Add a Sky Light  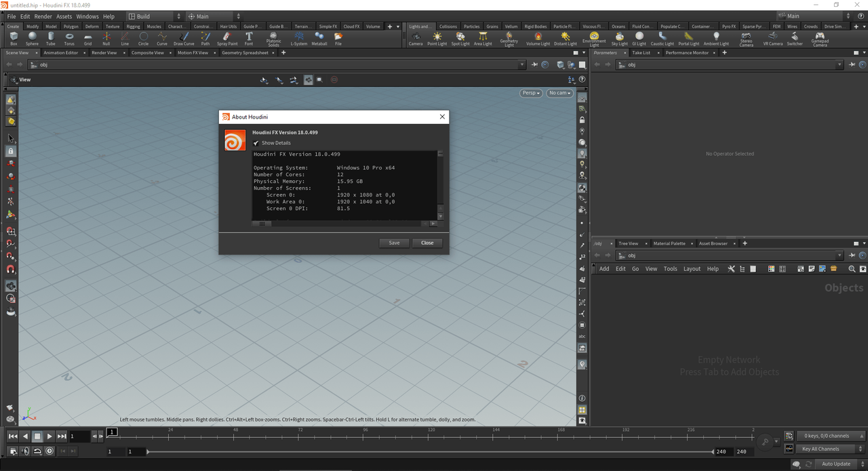(x=620, y=39)
